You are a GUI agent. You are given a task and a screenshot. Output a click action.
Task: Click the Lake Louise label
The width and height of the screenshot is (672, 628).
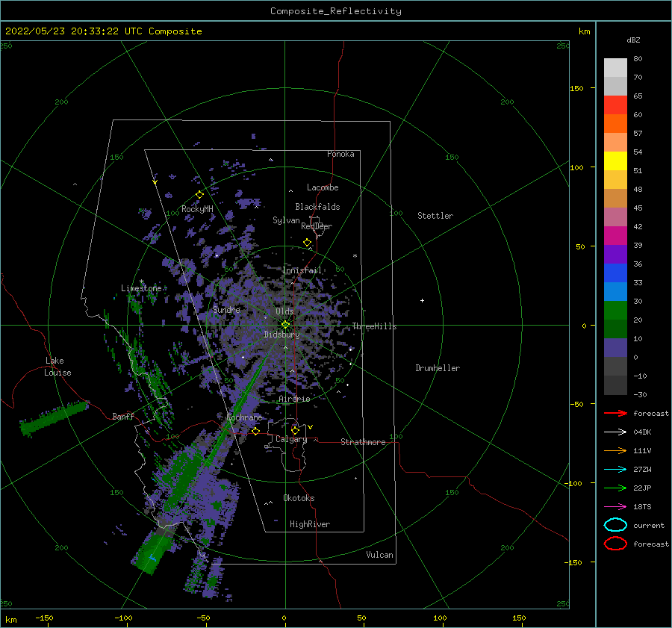[x=57, y=367]
